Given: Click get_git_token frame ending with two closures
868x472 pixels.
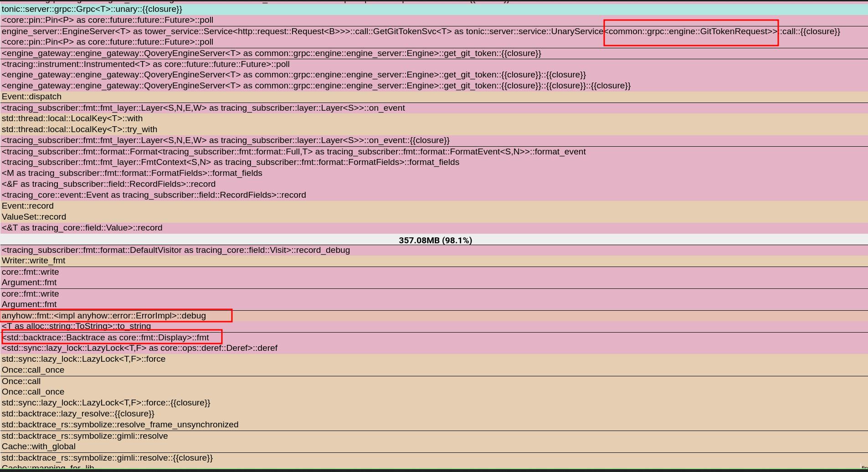Looking at the screenshot, I should (x=434, y=75).
